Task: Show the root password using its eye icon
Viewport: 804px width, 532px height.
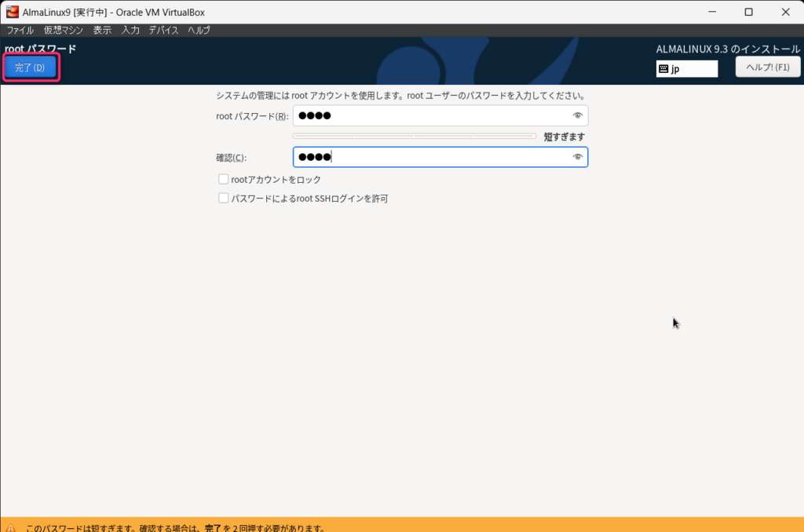Action: [578, 116]
